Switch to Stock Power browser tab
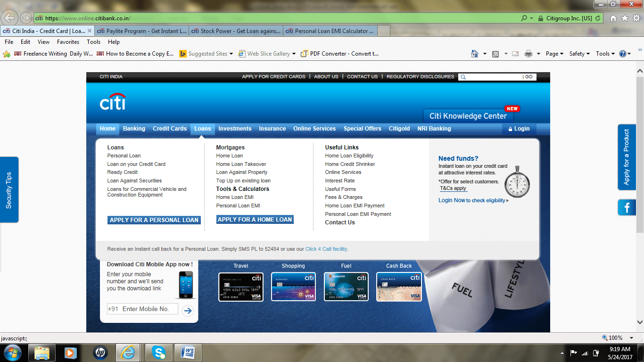Viewport: 644px width, 362px height. (x=236, y=31)
